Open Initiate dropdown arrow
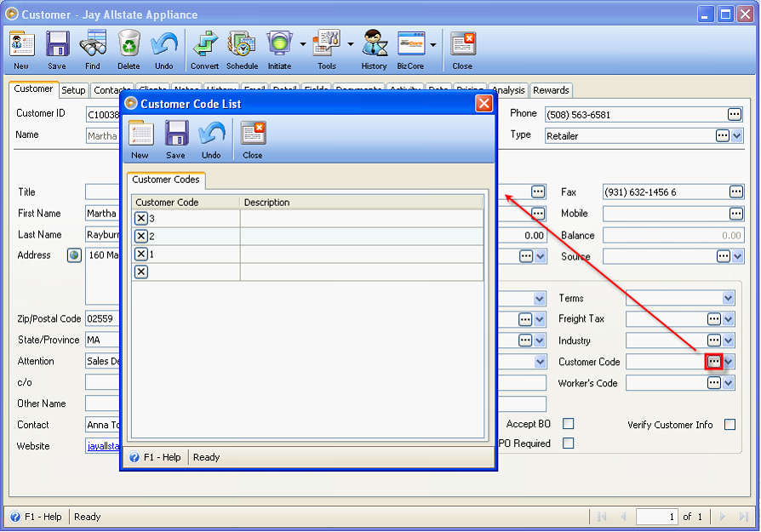Viewport: 761px width, 532px height. tap(303, 44)
